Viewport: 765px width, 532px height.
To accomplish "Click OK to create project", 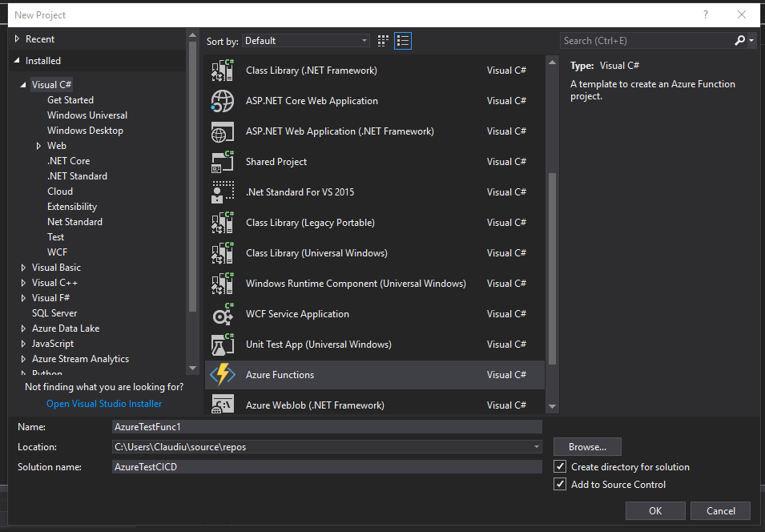I will tap(655, 510).
